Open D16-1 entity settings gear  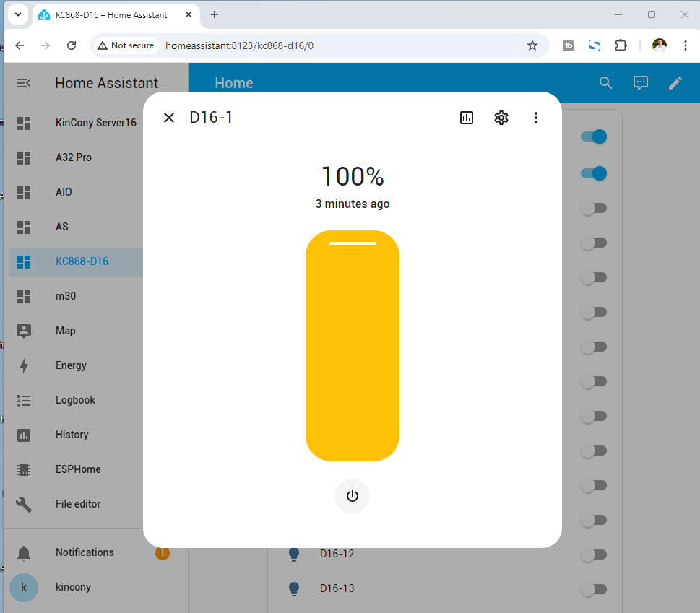point(501,118)
